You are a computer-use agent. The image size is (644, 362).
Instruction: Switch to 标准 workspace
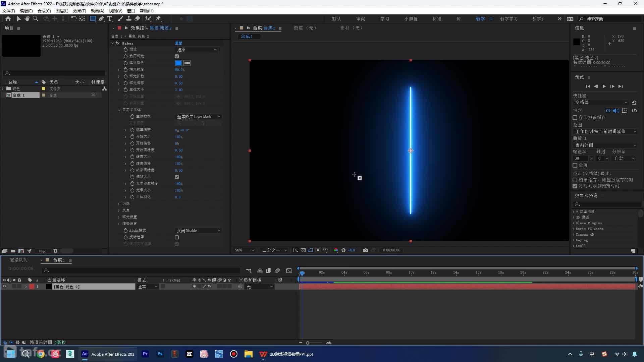click(x=437, y=19)
